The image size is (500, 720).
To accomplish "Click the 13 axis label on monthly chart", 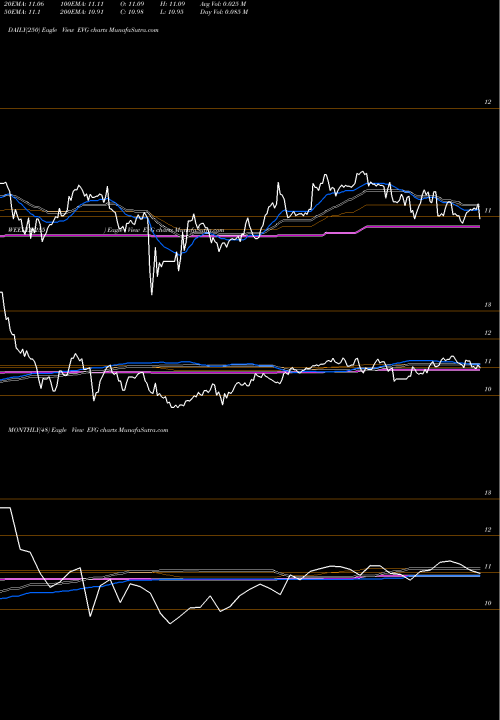I will coord(488,493).
